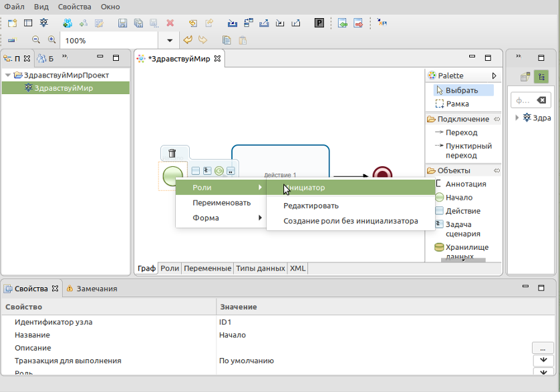Switch to the Граф tab

(x=146, y=268)
